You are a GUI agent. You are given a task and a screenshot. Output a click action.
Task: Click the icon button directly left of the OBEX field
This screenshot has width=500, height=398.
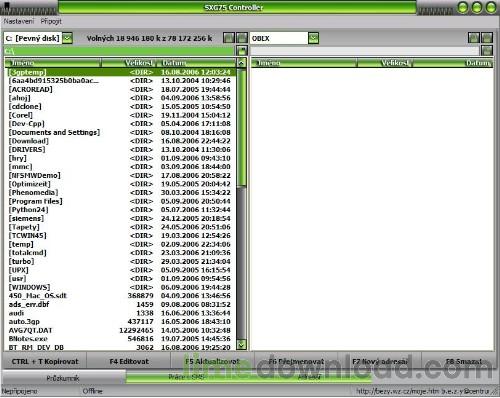242,38
